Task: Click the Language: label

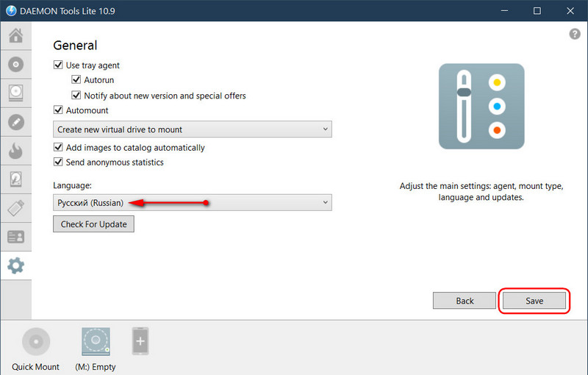Action: tap(72, 185)
